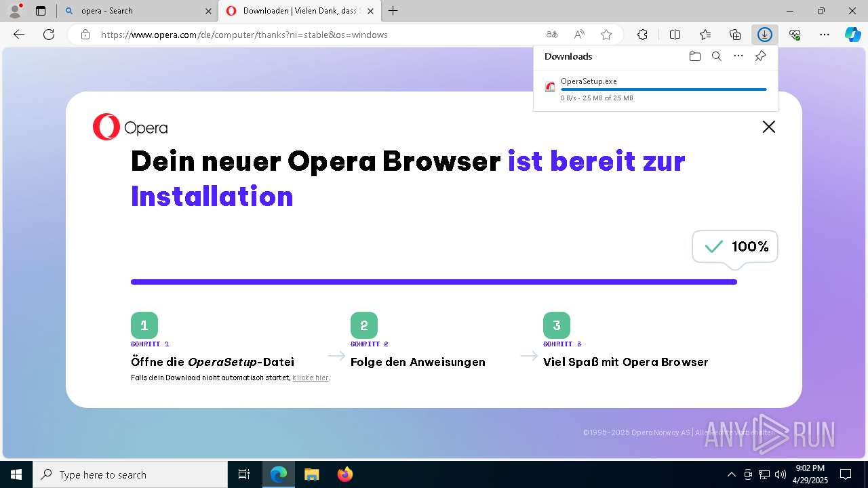This screenshot has width=868, height=488.
Task: Open the tab actions menu icon
Action: [x=41, y=11]
